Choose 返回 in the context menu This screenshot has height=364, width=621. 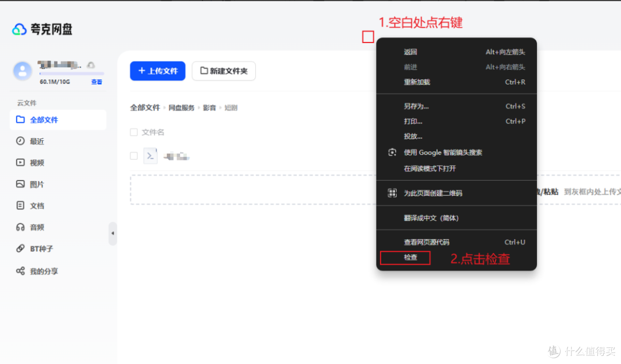pyautogui.click(x=456, y=52)
